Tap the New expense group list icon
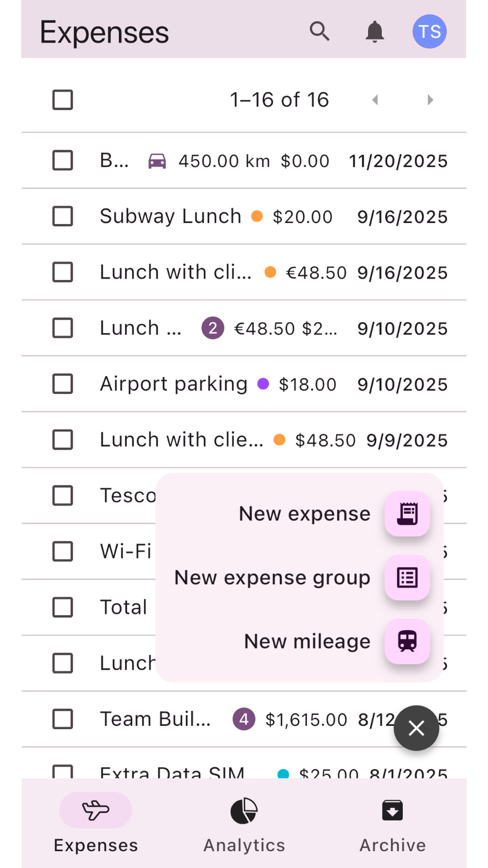The image size is (488, 868). [407, 578]
